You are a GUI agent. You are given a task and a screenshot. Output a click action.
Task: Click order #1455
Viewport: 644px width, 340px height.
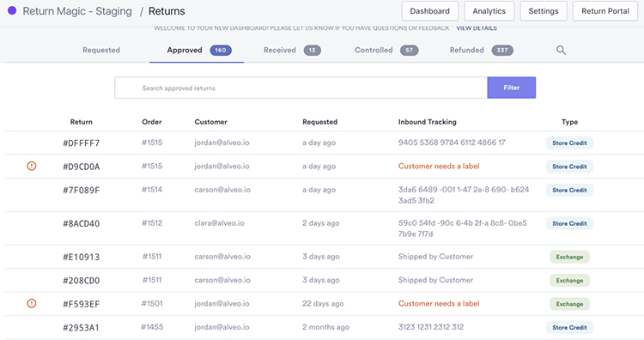click(152, 327)
